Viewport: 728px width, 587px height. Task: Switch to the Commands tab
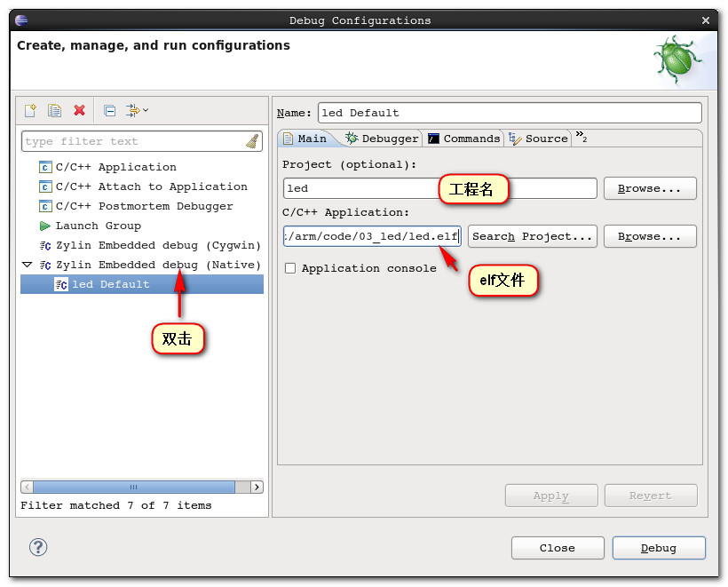(463, 139)
